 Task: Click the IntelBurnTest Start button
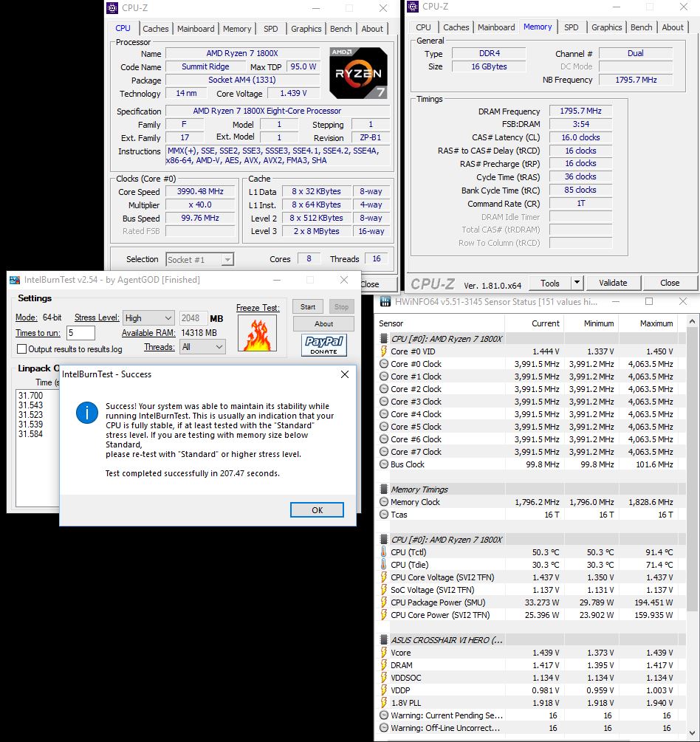[308, 306]
